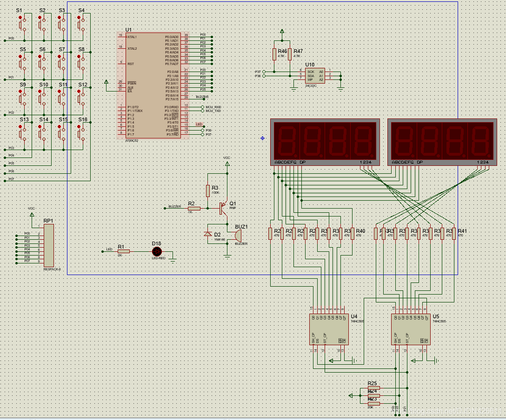Select the D2 diode symbol
Image resolution: width=506 pixels, height=420 pixels.
coord(207,234)
